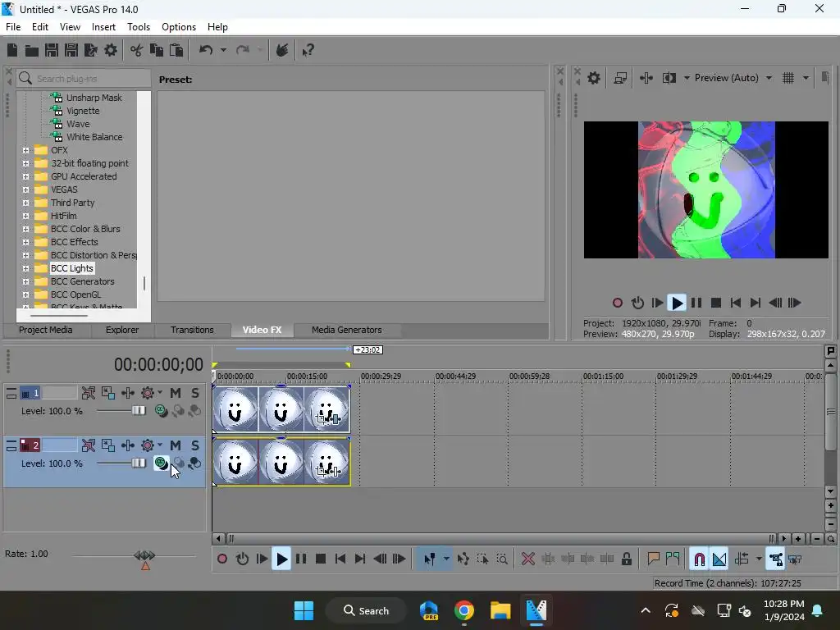Click the Paste clipboard icon
Screen dimensions: 840x630
click(176, 50)
